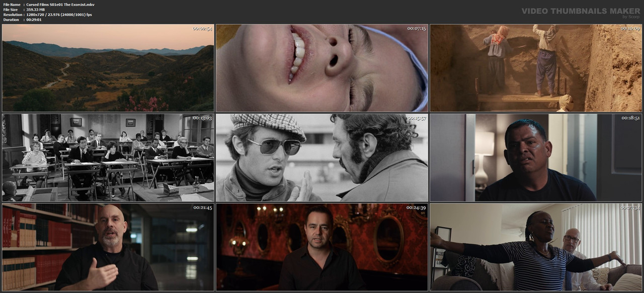Click the "File Name" label
644x293 pixels.
point(12,5)
